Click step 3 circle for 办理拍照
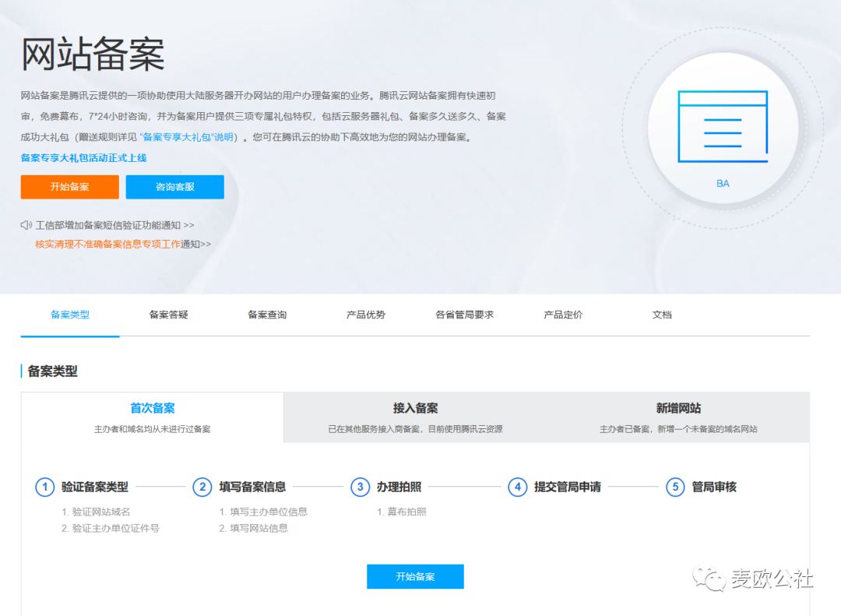Viewport: 841px width, 616px height. click(360, 487)
